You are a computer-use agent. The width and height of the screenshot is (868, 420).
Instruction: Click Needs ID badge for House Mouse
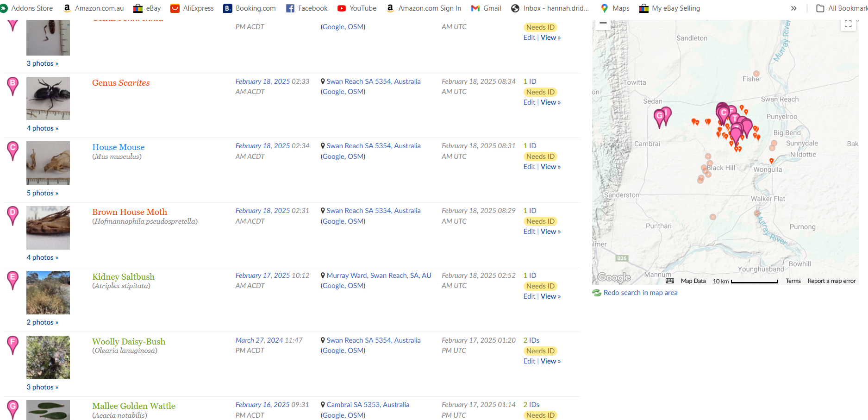point(540,157)
